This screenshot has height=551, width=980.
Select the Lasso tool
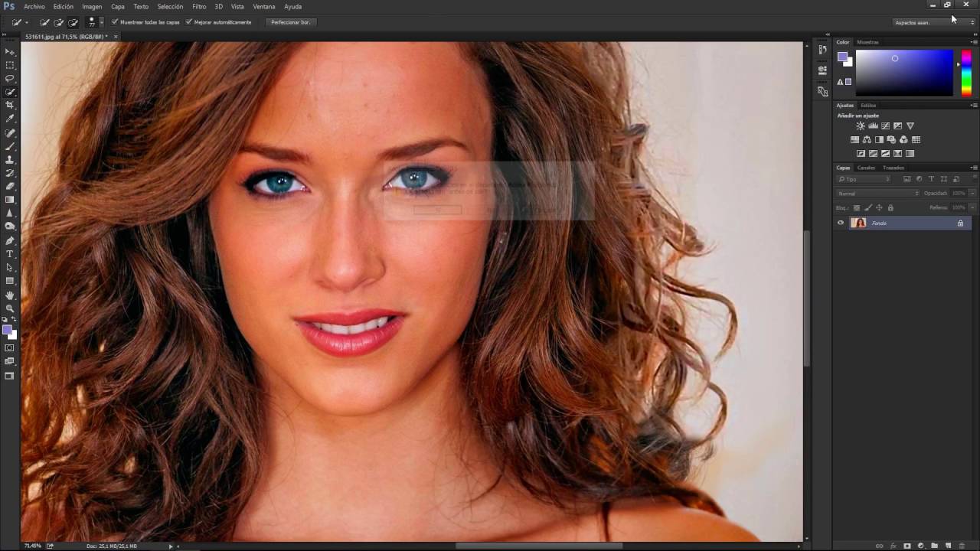pos(10,79)
